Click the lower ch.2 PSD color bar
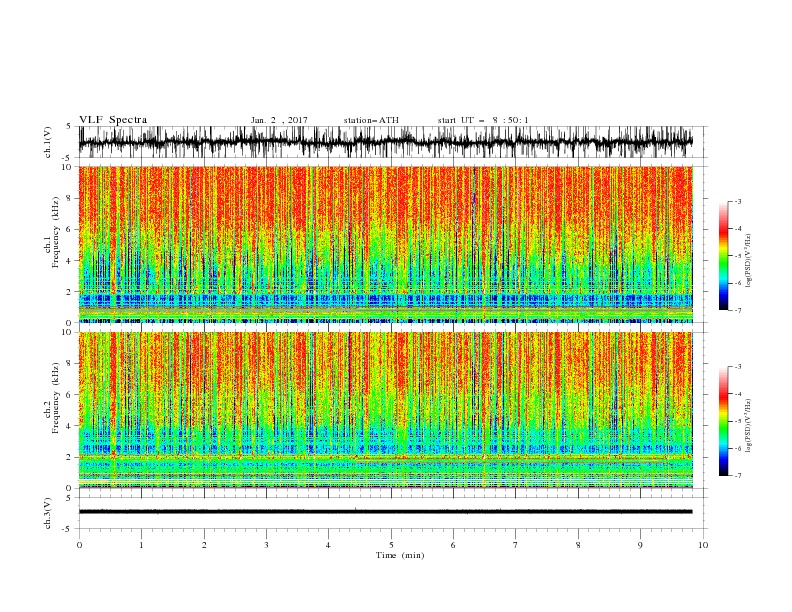The image size is (792, 612). 723,421
